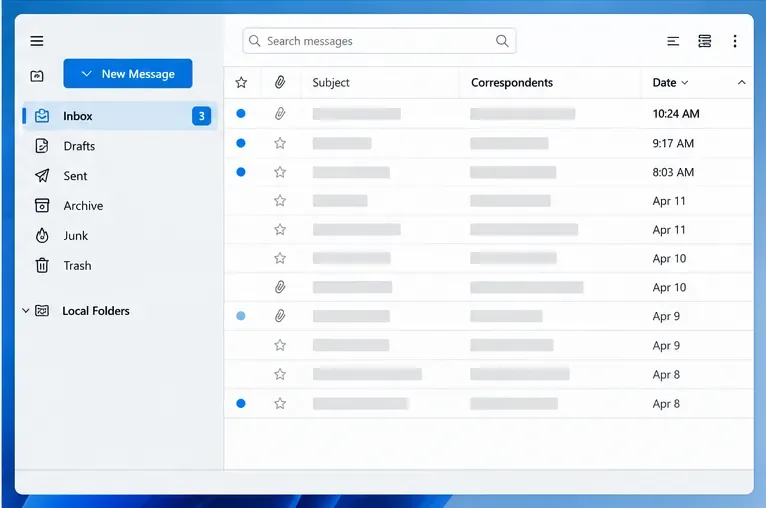Click the get messages icon beside New Message
Image resolution: width=766 pixels, height=508 pixels.
point(37,76)
